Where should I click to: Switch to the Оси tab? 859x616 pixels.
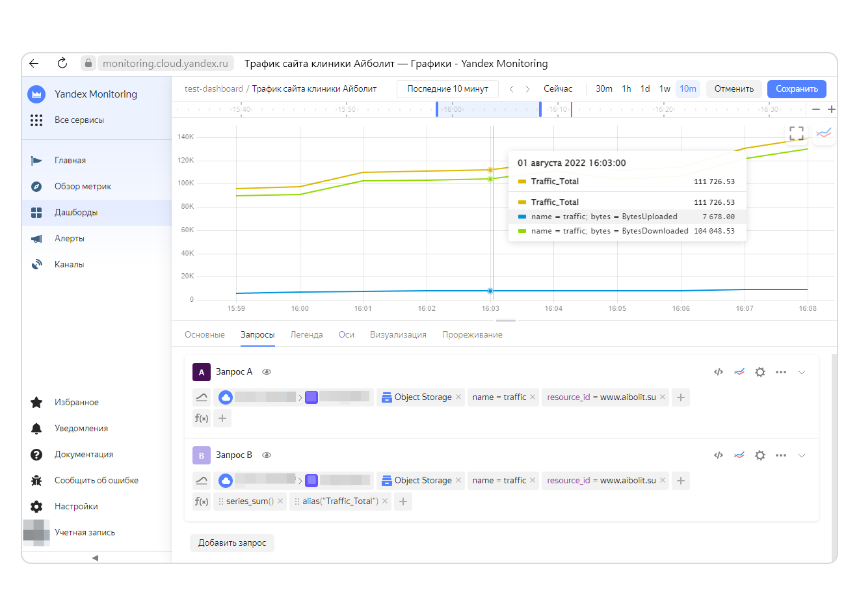point(347,335)
